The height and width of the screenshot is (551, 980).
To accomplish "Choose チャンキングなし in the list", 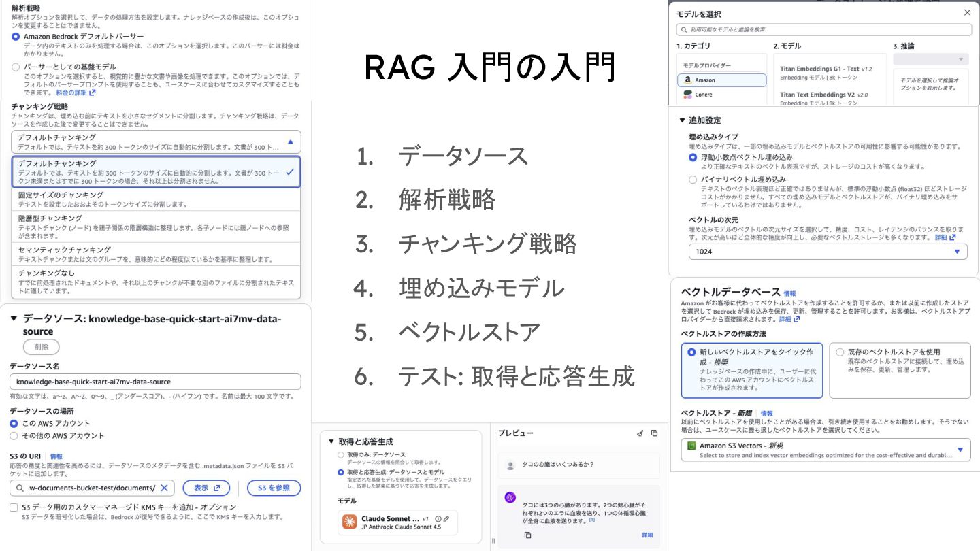I will click(x=156, y=282).
